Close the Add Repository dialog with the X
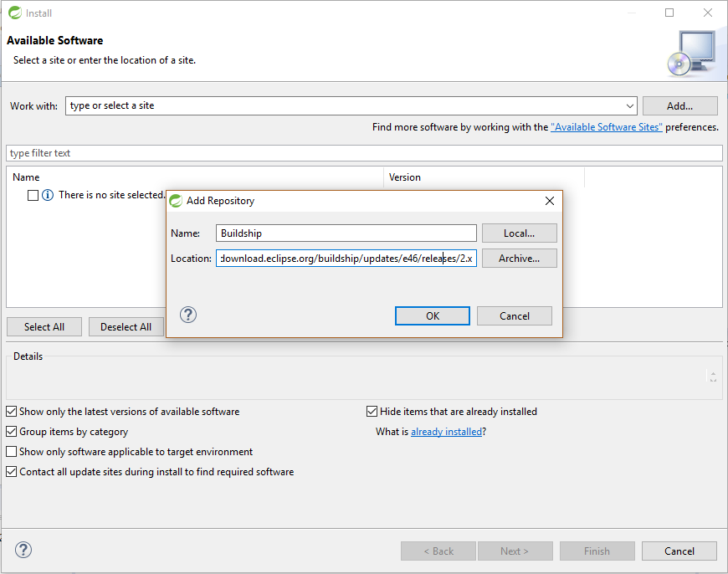This screenshot has width=728, height=574. 549,201
